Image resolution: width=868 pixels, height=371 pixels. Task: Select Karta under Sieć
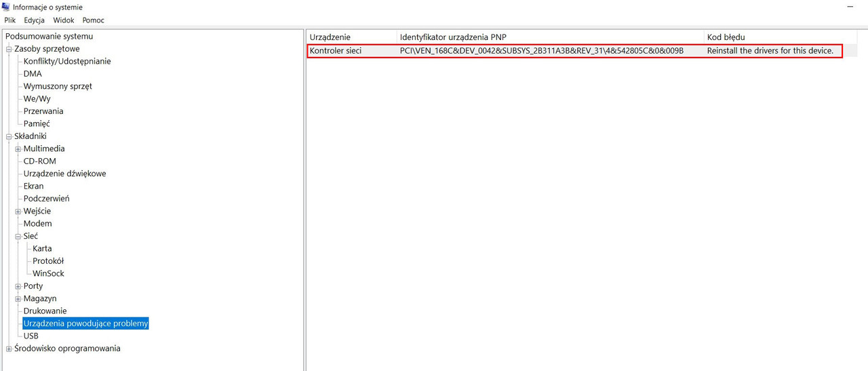click(42, 248)
